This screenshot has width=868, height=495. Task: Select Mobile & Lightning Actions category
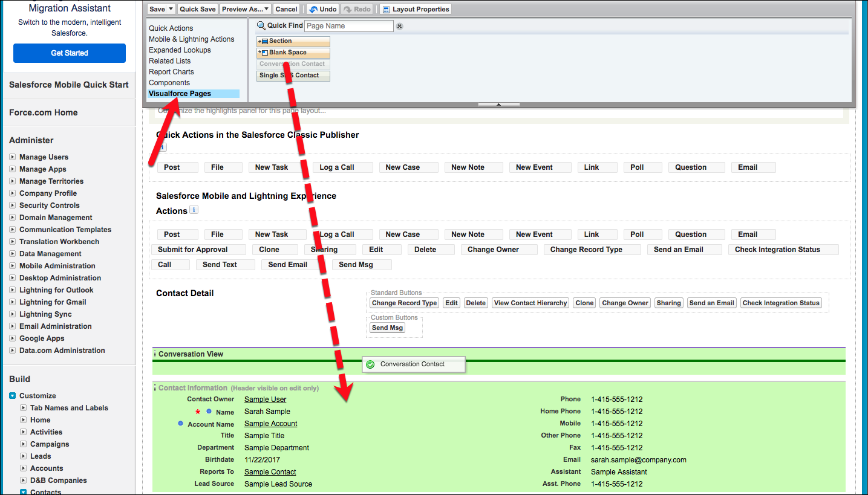(x=192, y=39)
